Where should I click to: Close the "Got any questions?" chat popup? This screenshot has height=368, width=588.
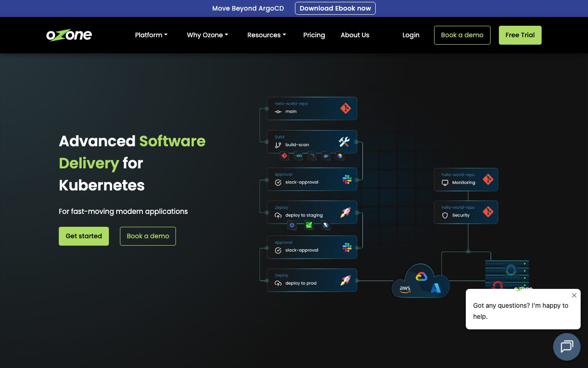pos(574,295)
